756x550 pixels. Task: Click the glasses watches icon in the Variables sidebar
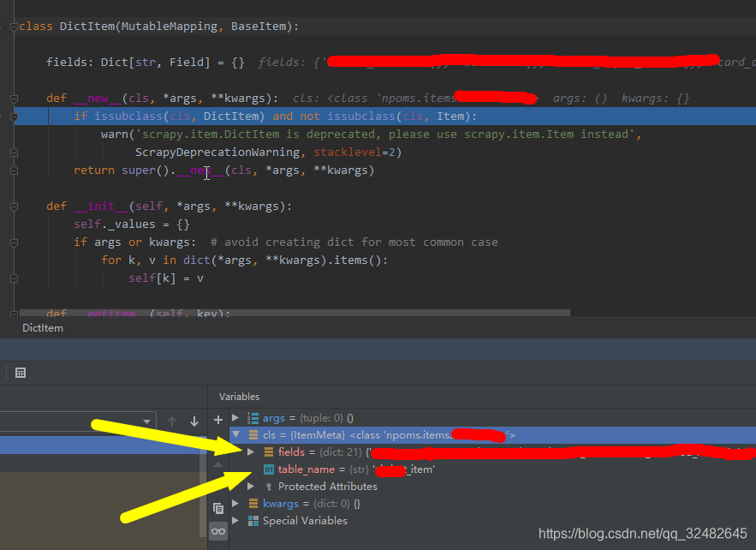pos(217,530)
